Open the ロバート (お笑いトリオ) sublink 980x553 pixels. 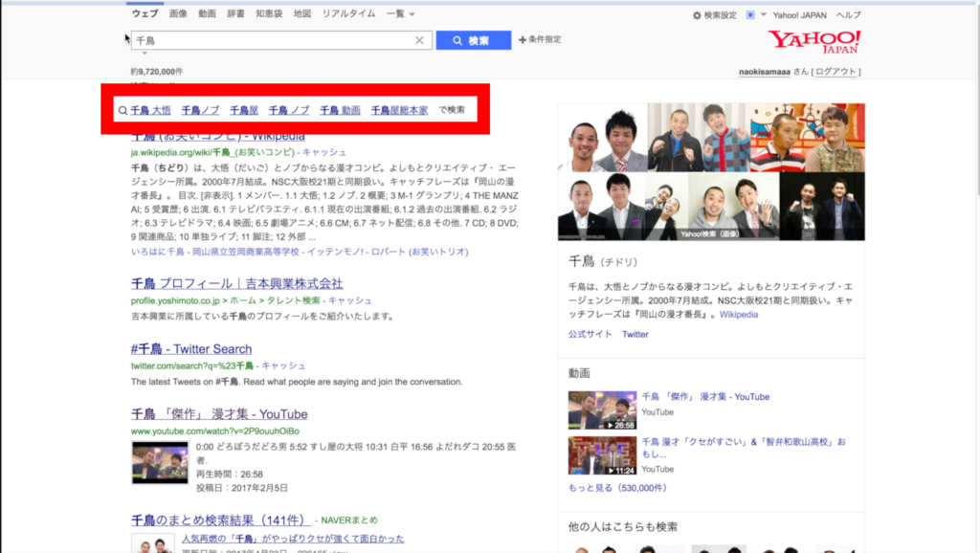(x=420, y=252)
